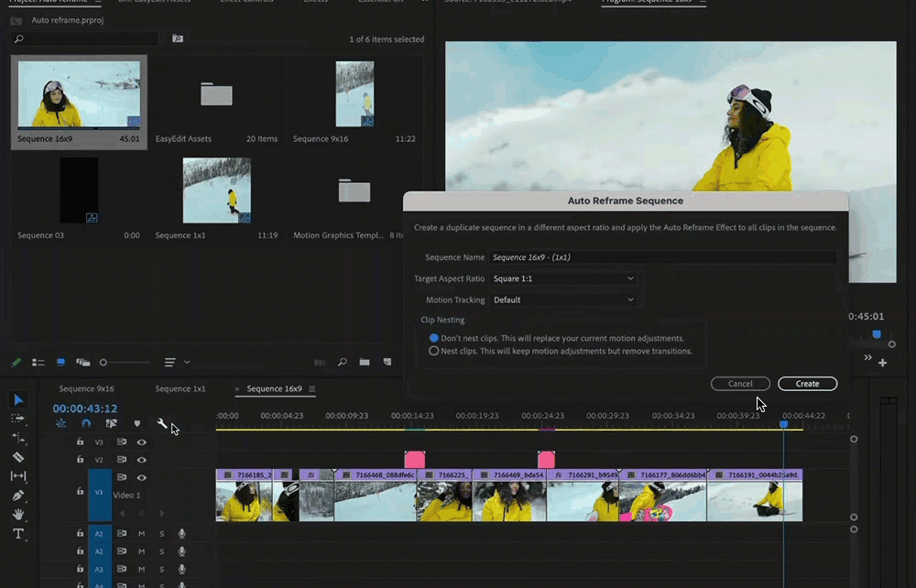Screen dimensions: 916x588
Task: Select the Sequence 1x1 thumbnail
Action: (217, 191)
